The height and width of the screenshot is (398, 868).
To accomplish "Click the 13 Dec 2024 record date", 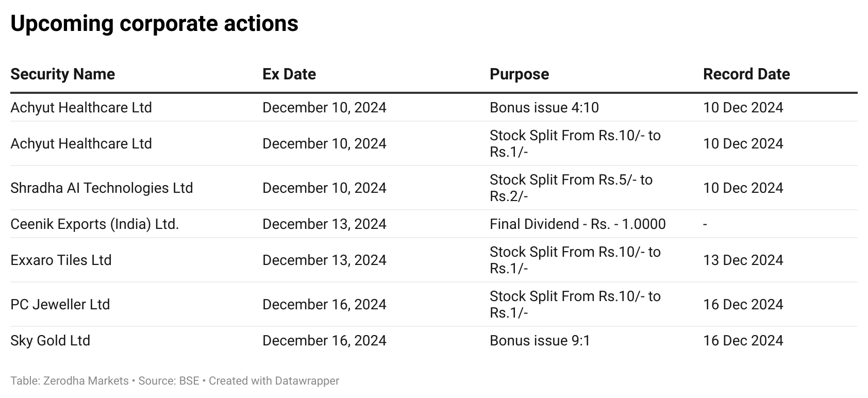I will coord(743,260).
